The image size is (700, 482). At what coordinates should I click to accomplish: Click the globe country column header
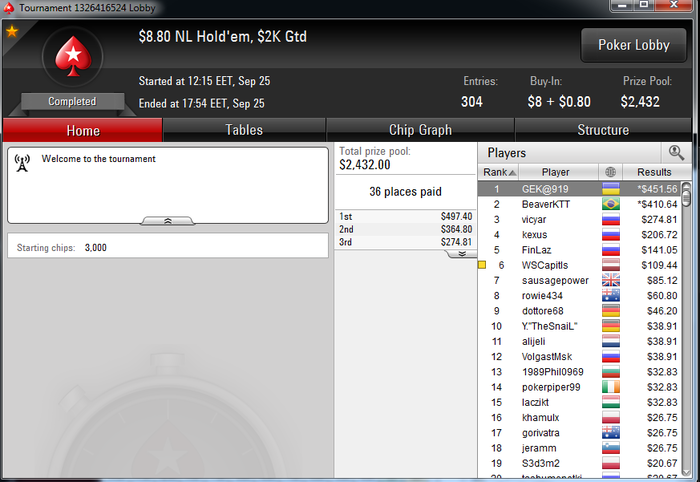610,172
